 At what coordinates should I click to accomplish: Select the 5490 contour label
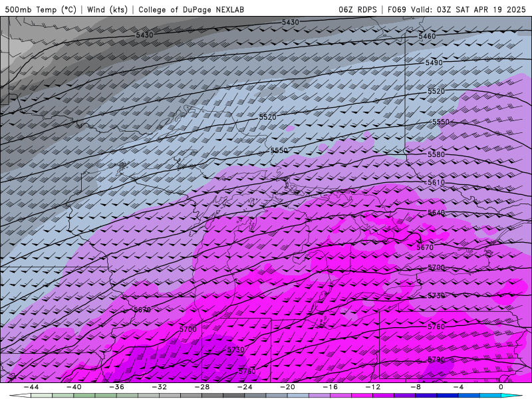click(434, 63)
